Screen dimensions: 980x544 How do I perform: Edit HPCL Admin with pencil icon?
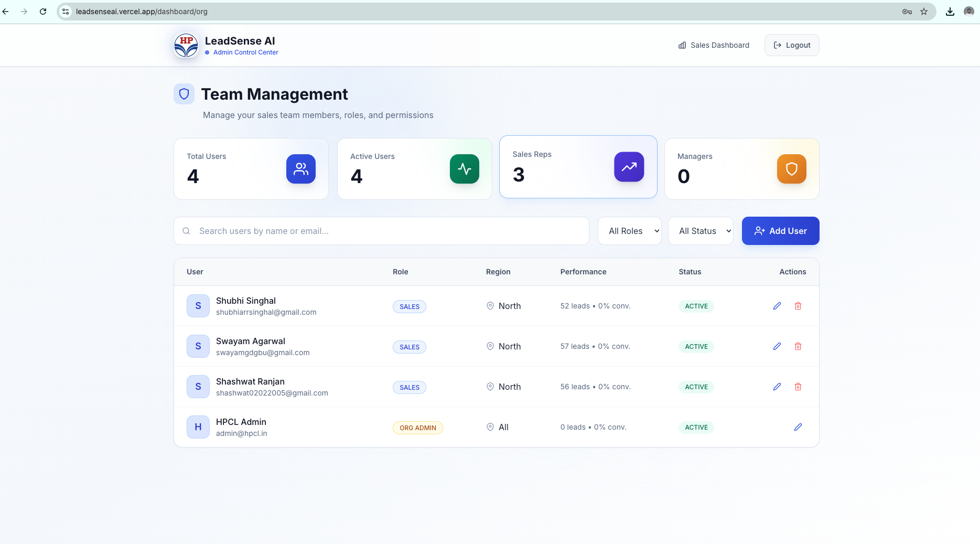click(798, 427)
